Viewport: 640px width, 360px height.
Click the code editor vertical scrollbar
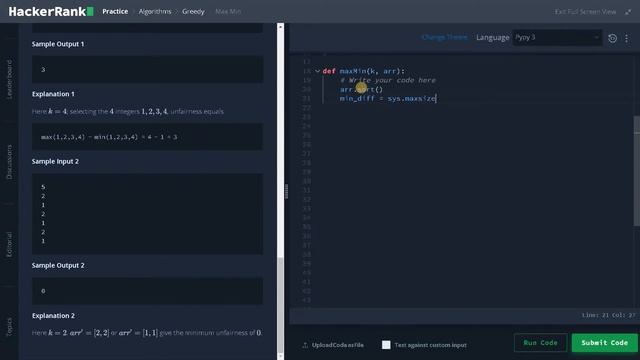pos(637,171)
